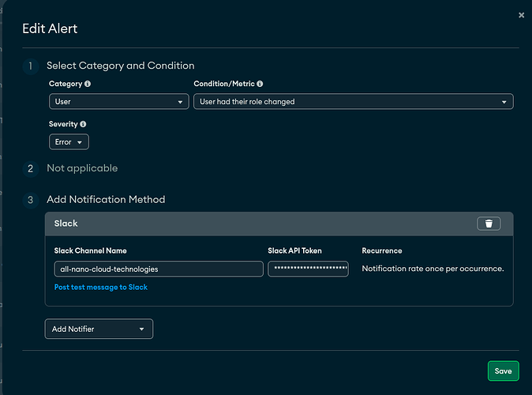Image resolution: width=532 pixels, height=395 pixels.
Task: Delete the Slack notifier with trash icon
Action: click(489, 224)
